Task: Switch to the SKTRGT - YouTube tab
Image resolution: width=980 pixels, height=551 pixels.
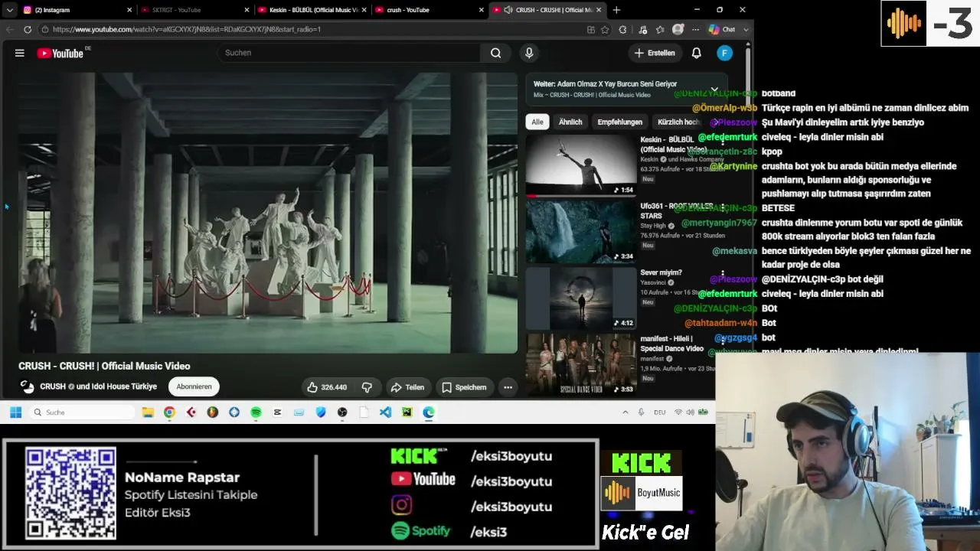Action: point(195,10)
